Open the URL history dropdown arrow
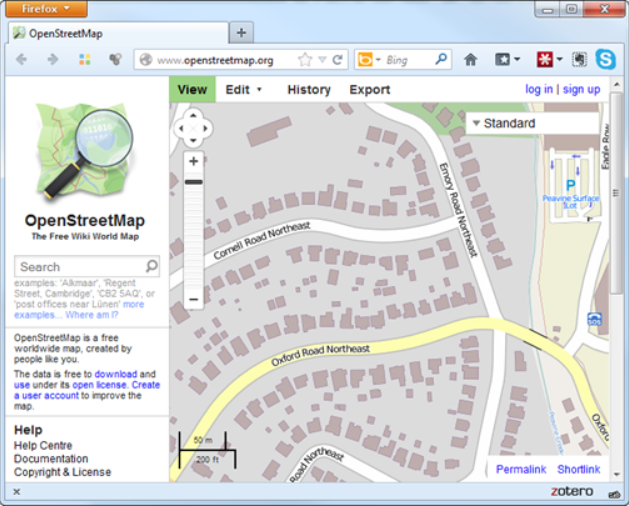 [322, 60]
